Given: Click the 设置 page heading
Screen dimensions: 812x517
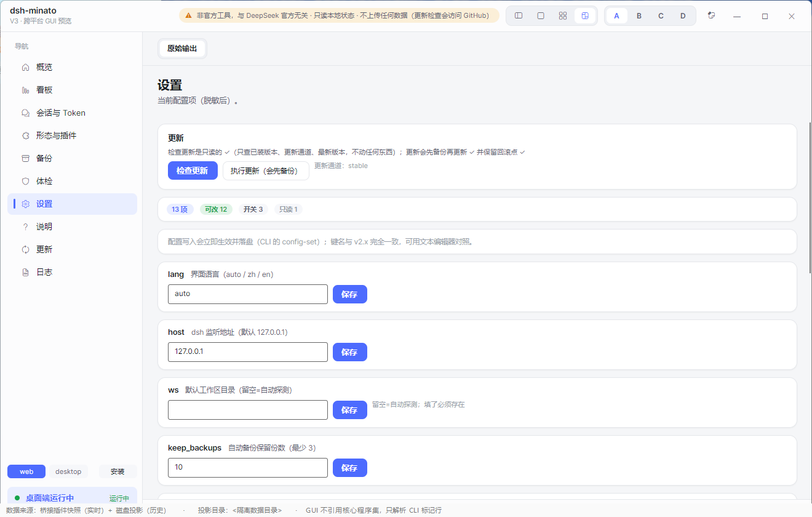Looking at the screenshot, I should point(170,85).
